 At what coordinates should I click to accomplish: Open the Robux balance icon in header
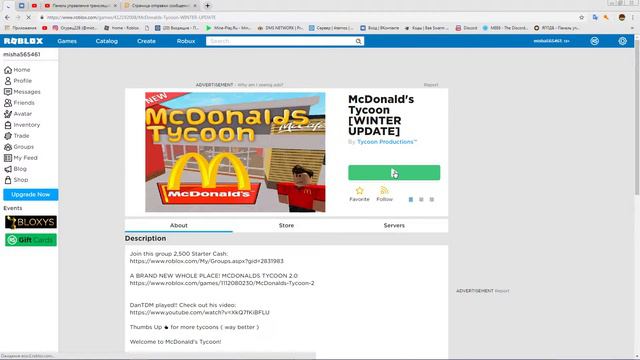coord(595,41)
